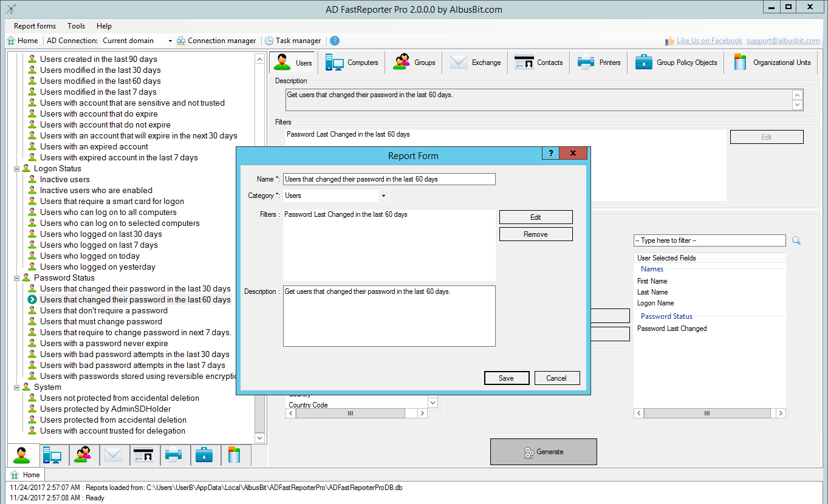Click Save in the Report Form dialog

click(507, 378)
